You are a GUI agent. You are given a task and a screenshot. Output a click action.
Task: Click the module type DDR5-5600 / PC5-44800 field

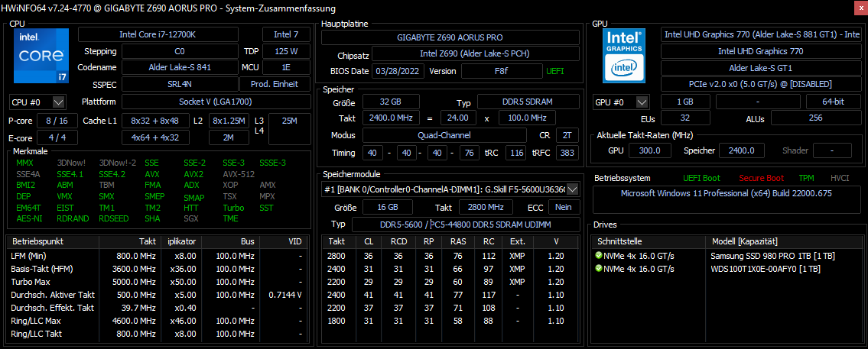tap(466, 224)
